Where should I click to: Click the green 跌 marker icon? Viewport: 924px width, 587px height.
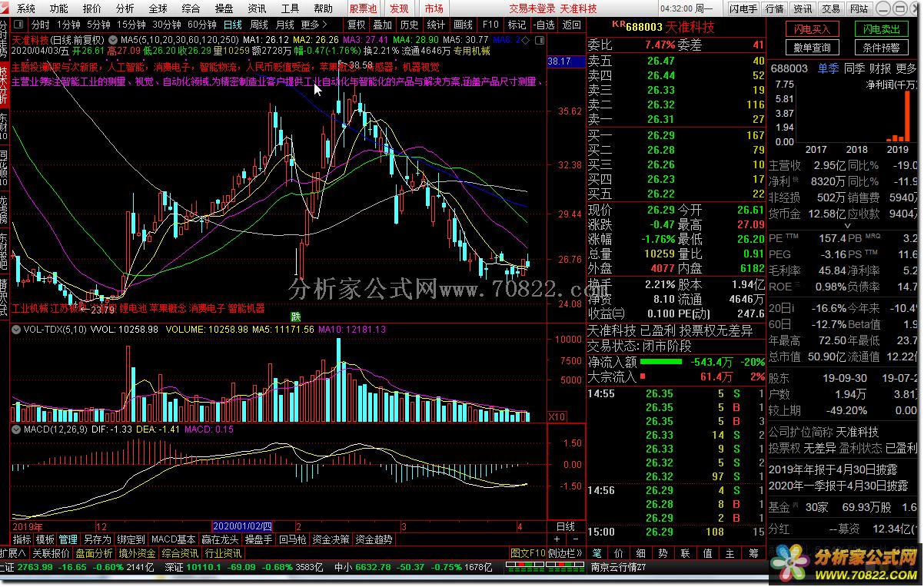pos(296,317)
